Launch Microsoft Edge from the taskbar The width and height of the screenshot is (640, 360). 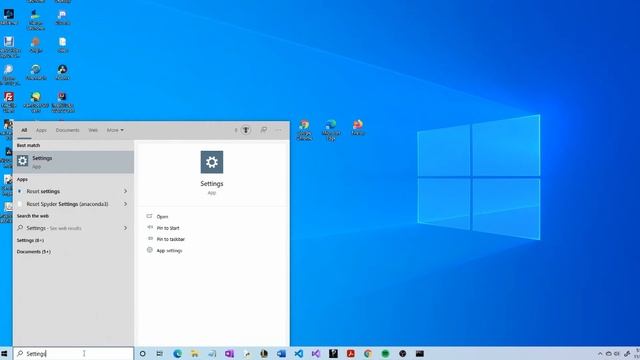coord(177,353)
